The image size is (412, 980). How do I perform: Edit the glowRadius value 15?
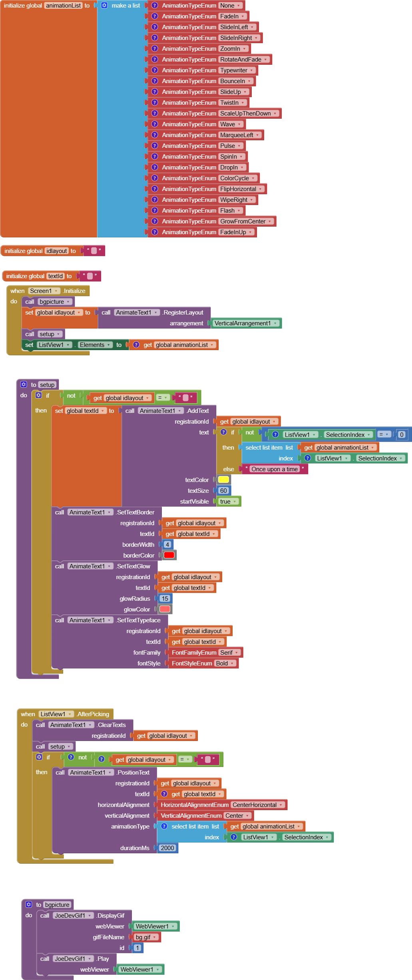(x=165, y=599)
